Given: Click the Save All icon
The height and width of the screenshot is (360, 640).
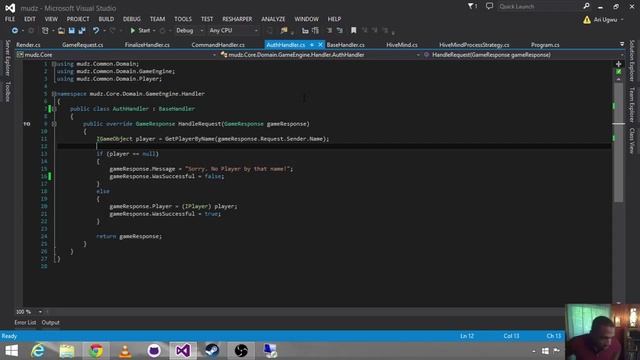Looking at the screenshot, I should [82, 31].
